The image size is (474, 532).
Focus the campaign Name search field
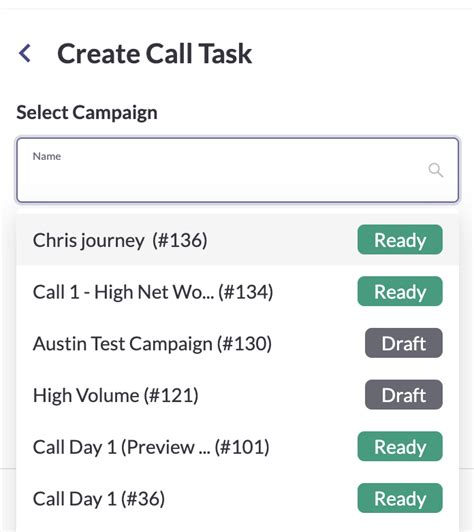[x=238, y=170]
